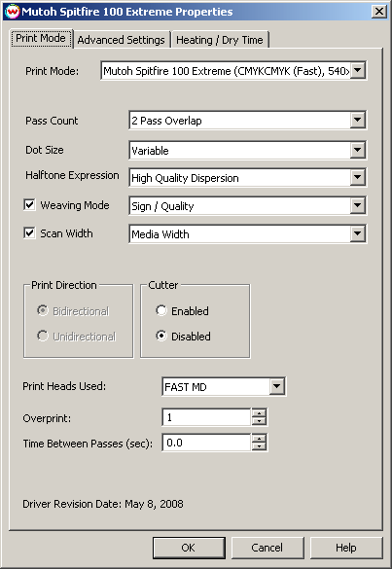Expand the Scan Width dropdown list

358,234
